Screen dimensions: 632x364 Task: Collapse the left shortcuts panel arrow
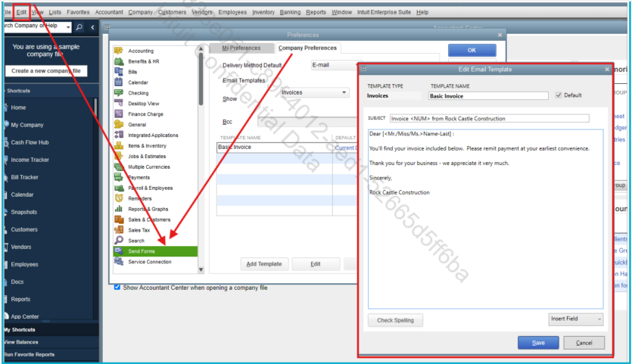pyautogui.click(x=92, y=27)
